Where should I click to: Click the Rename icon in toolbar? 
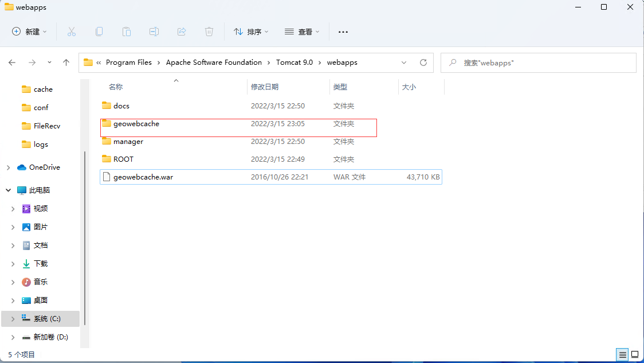click(154, 32)
